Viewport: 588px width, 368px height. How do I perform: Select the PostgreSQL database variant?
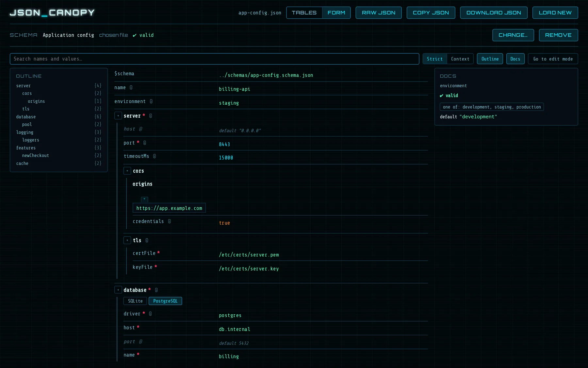coord(165,301)
